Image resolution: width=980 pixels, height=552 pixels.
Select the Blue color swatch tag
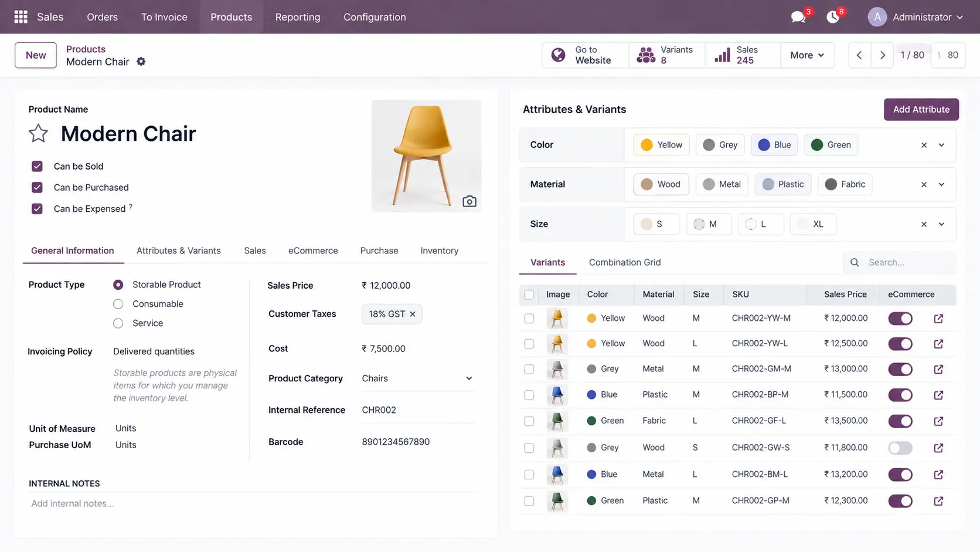click(774, 145)
